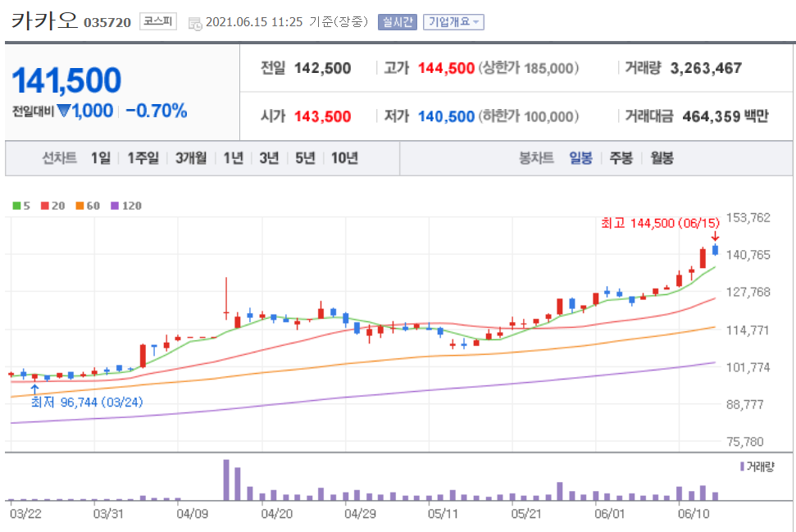Switch to 일봉 daily candle chart
This screenshot has height=532, width=796.
(x=580, y=158)
